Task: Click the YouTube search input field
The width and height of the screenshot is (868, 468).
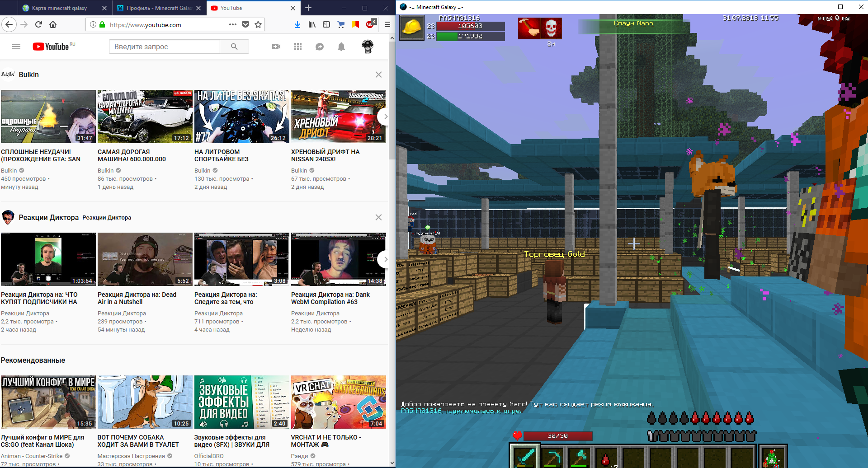Action: [x=165, y=47]
